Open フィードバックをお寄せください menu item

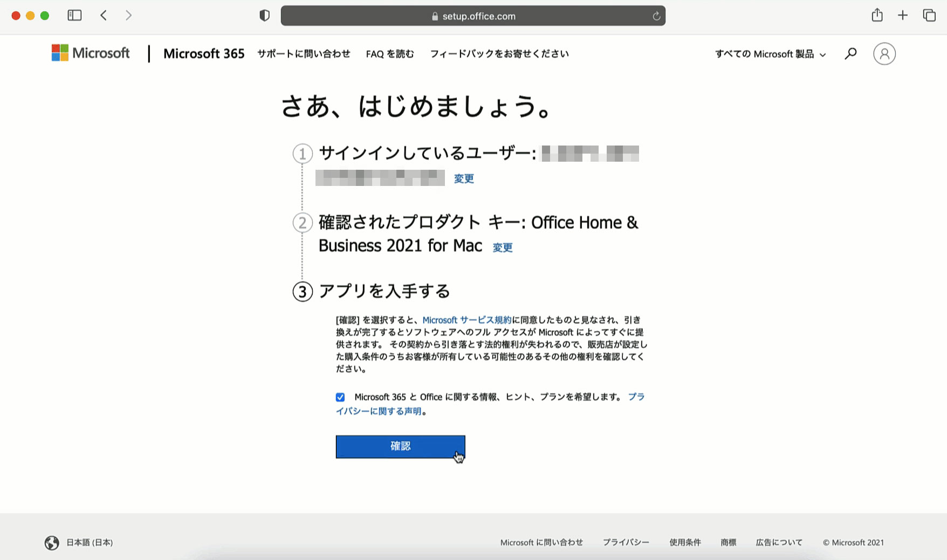[499, 53]
